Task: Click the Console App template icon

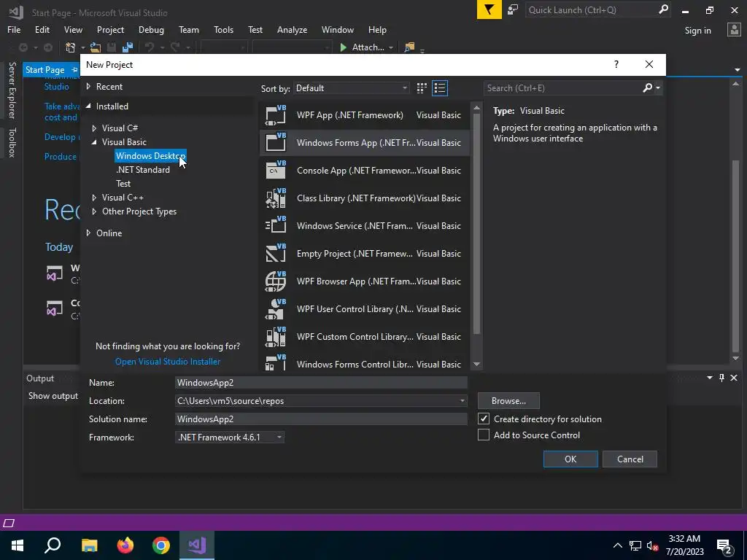Action: (275, 171)
